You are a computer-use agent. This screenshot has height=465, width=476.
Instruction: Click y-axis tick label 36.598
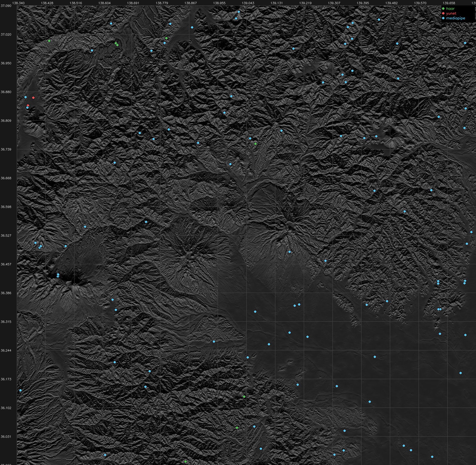pos(6,207)
